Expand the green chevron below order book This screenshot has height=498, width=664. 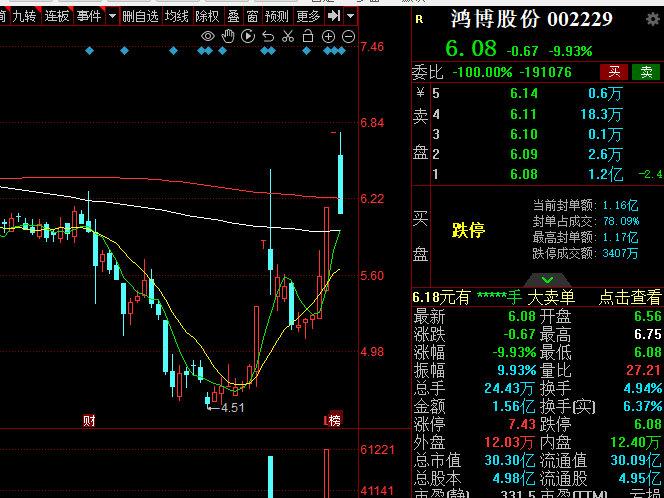(547, 280)
